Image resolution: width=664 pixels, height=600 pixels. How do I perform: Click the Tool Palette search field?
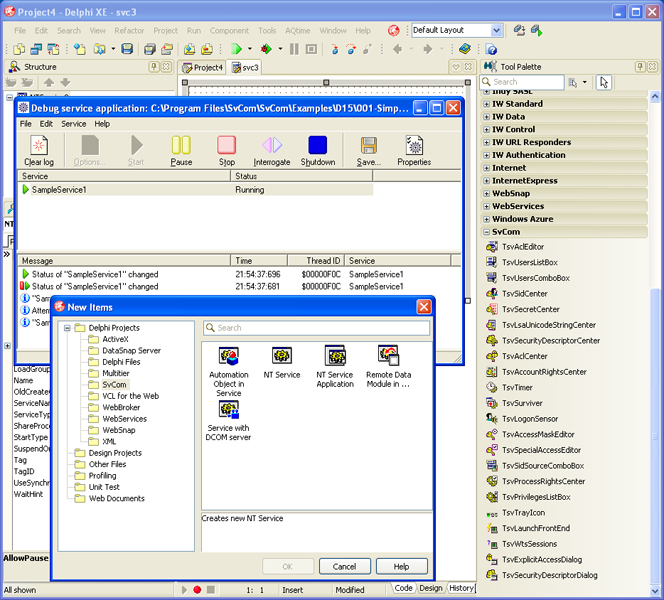point(522,82)
